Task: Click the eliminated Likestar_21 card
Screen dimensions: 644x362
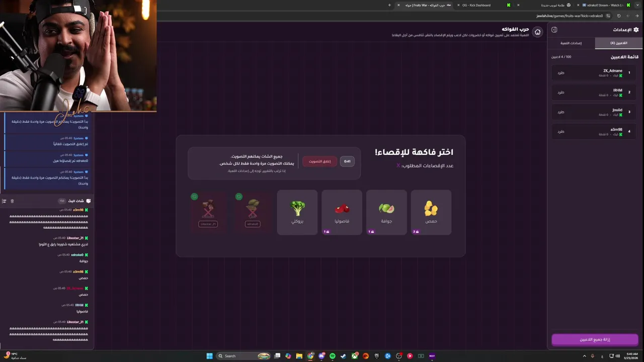Action: (x=208, y=212)
